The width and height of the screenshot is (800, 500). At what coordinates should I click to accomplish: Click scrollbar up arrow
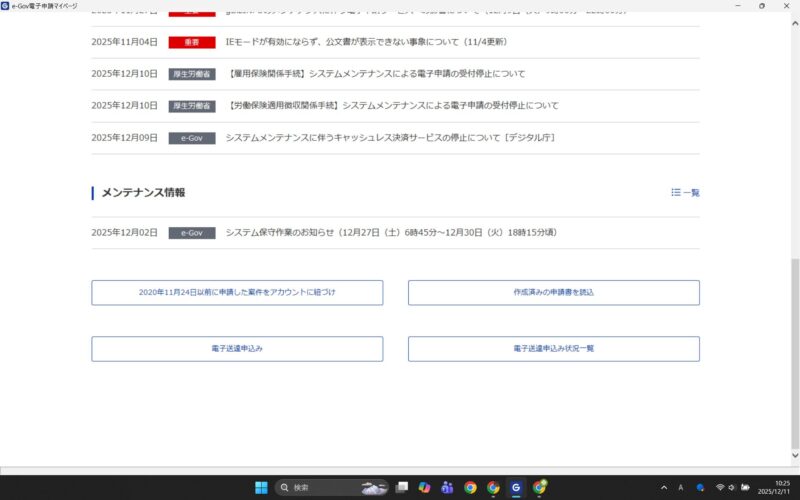click(x=795, y=23)
